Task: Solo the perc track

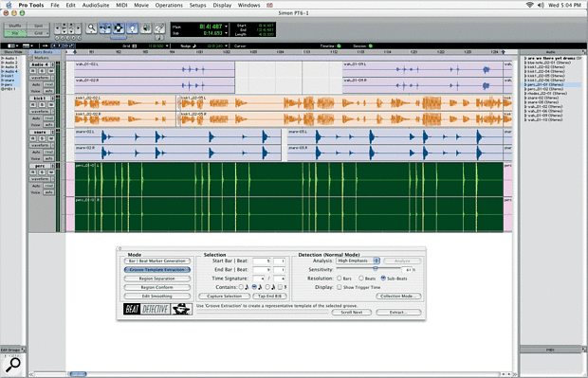Action: (x=42, y=172)
